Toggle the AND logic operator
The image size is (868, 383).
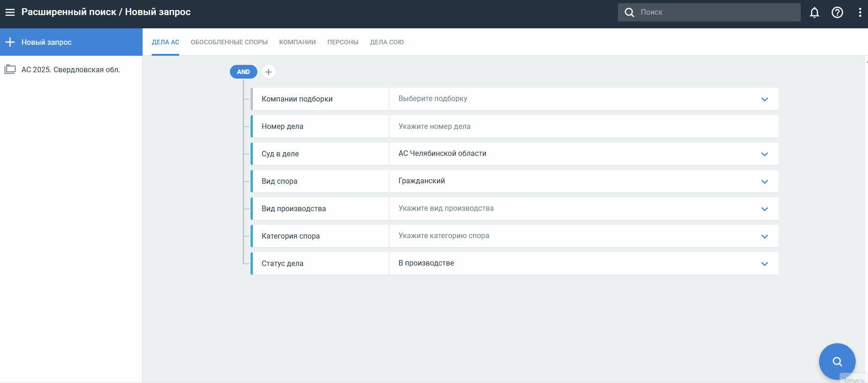pos(243,72)
